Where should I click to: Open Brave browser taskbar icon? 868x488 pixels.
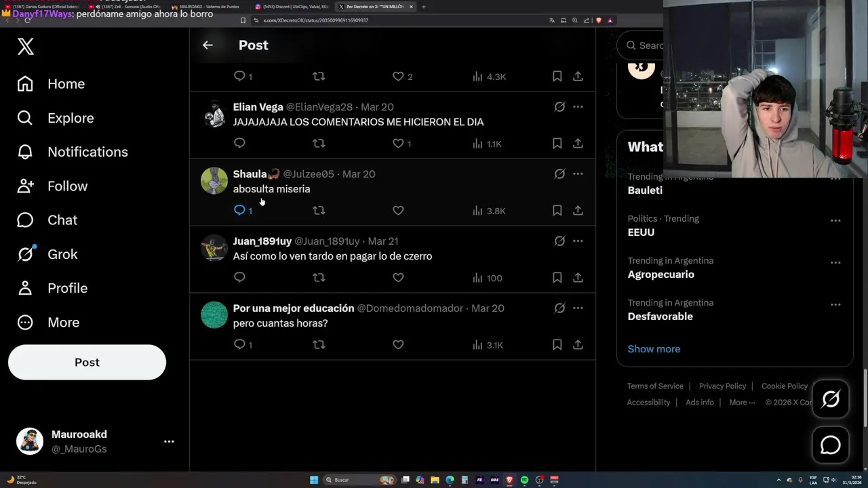509,480
